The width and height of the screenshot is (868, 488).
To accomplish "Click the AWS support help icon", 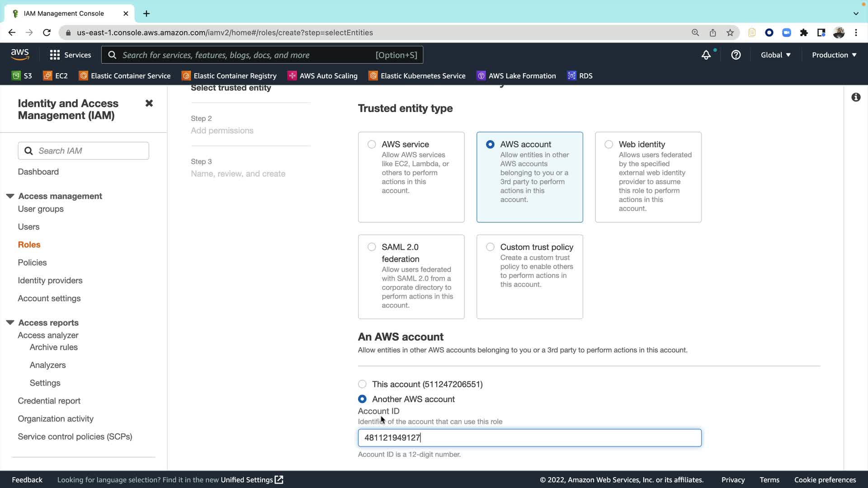I will (x=736, y=55).
